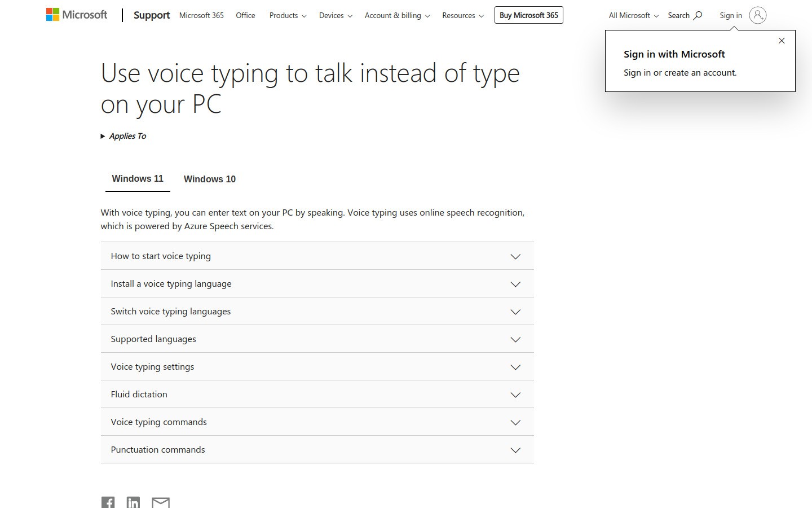Open the All Microsoft dropdown
This screenshot has height=508, width=812.
point(633,15)
